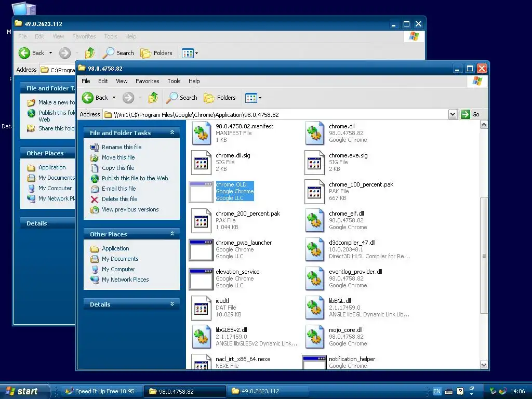532x399 pixels.
Task: Open the Help menu
Action: tap(194, 81)
